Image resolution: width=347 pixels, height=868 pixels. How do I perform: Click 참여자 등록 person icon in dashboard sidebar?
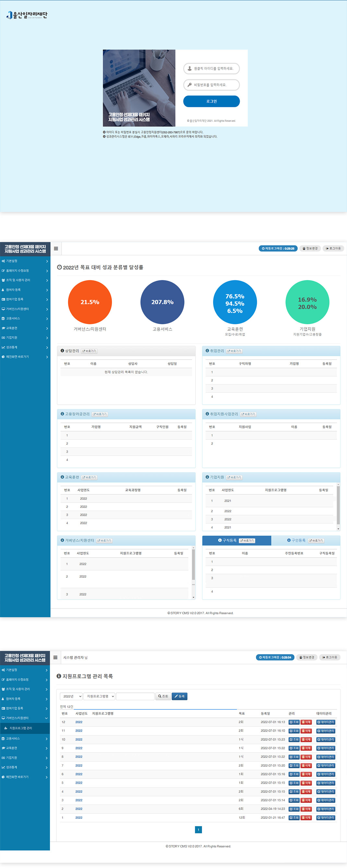tap(3, 290)
